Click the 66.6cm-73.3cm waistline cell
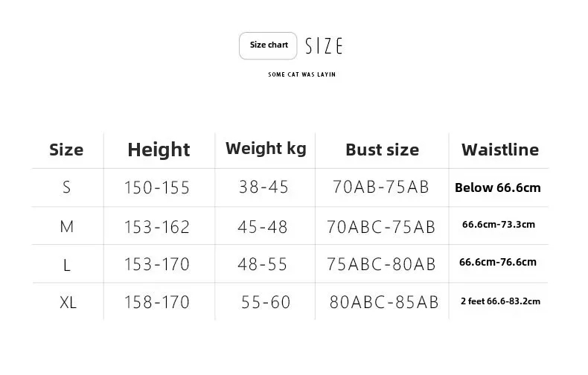588x375 pixels. pos(498,224)
